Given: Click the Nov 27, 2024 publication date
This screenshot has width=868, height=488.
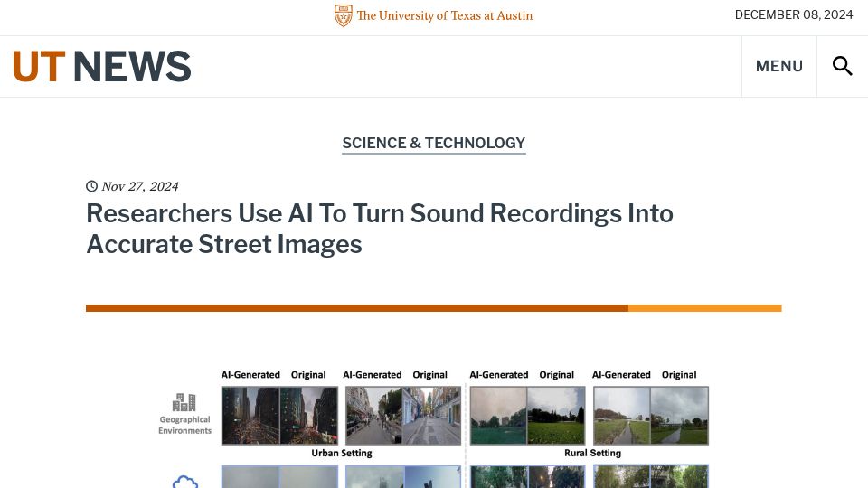Looking at the screenshot, I should (140, 186).
